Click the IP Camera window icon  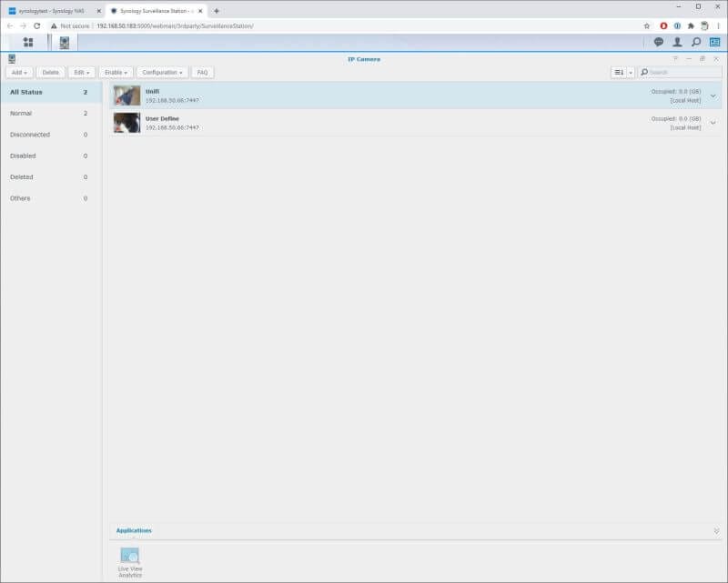coord(12,57)
